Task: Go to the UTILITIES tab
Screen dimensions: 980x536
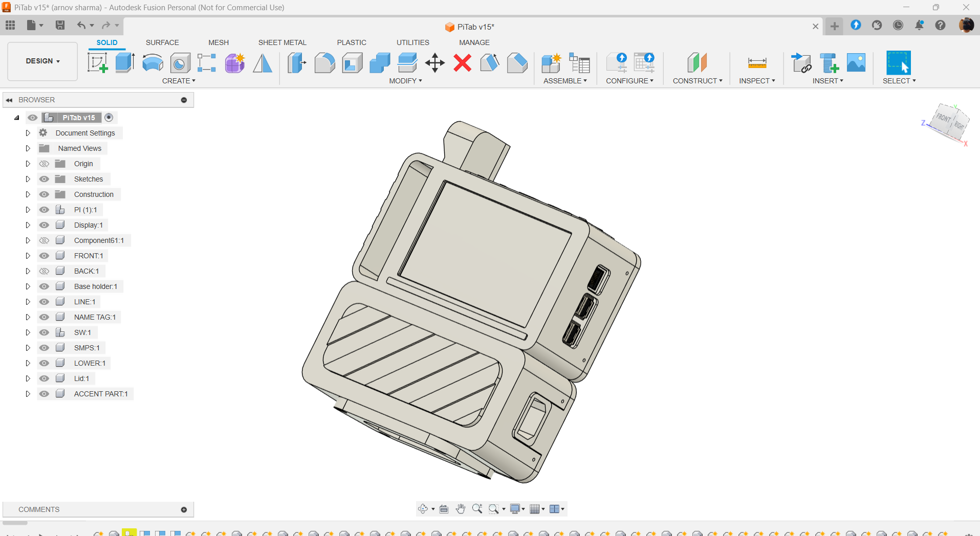Action: point(413,42)
